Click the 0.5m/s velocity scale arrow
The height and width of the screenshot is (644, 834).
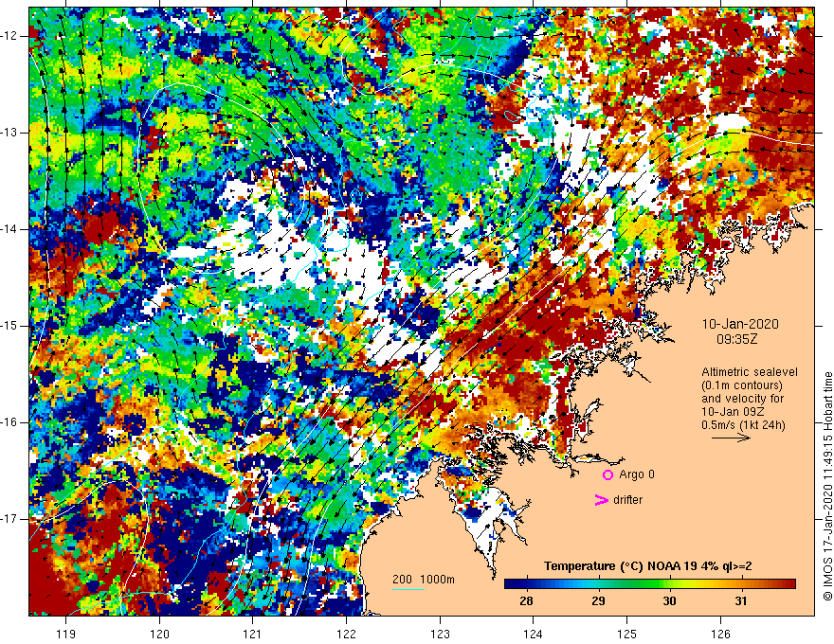pos(731,438)
